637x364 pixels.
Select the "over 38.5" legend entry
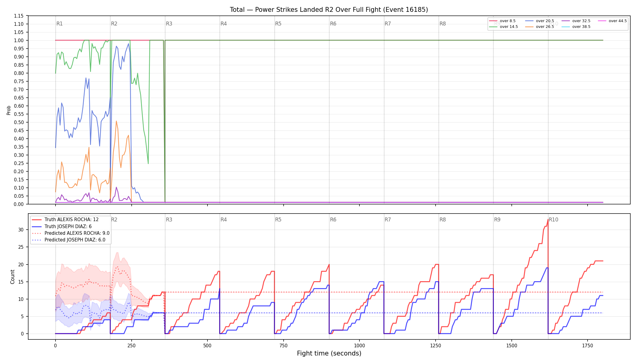point(576,27)
